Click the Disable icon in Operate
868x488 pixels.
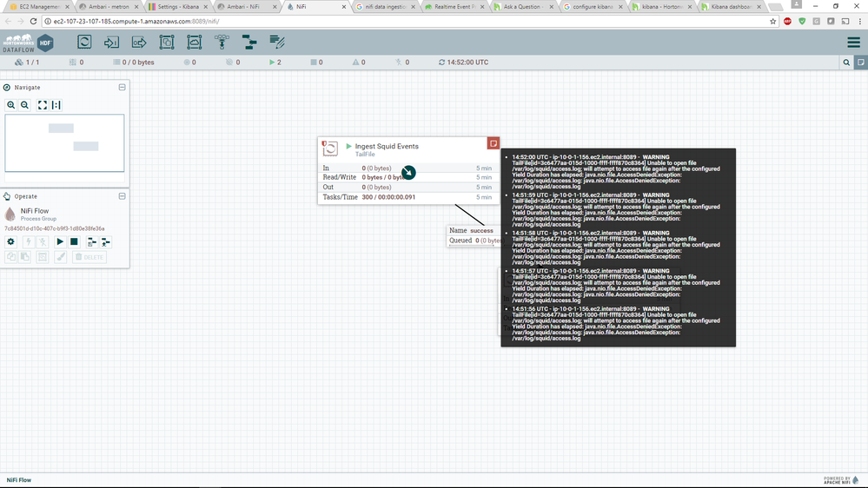coord(43,241)
